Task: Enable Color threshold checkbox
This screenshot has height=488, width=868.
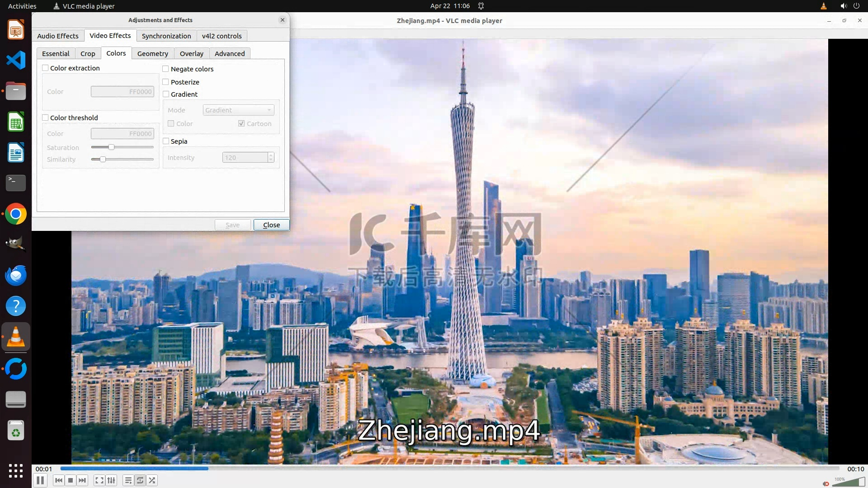Action: [45, 117]
